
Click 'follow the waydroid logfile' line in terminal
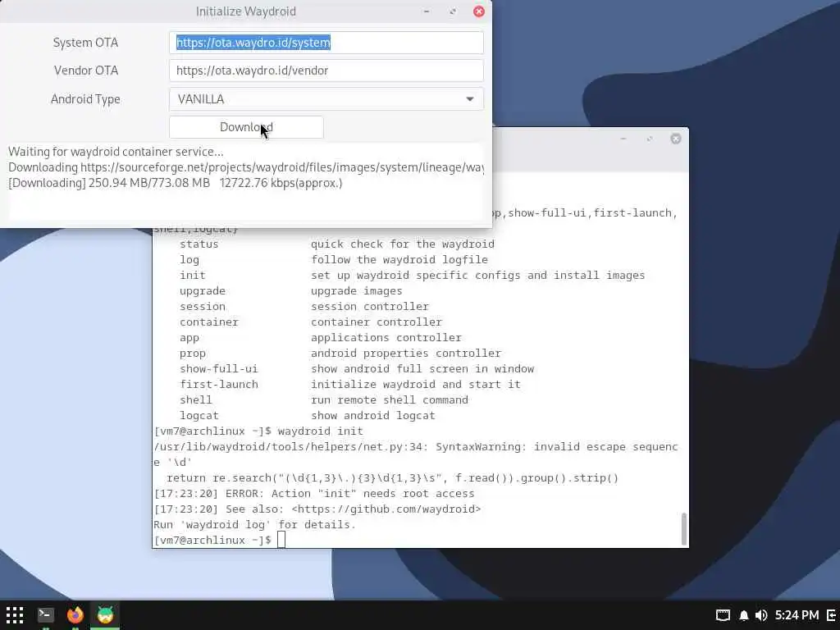[399, 259]
